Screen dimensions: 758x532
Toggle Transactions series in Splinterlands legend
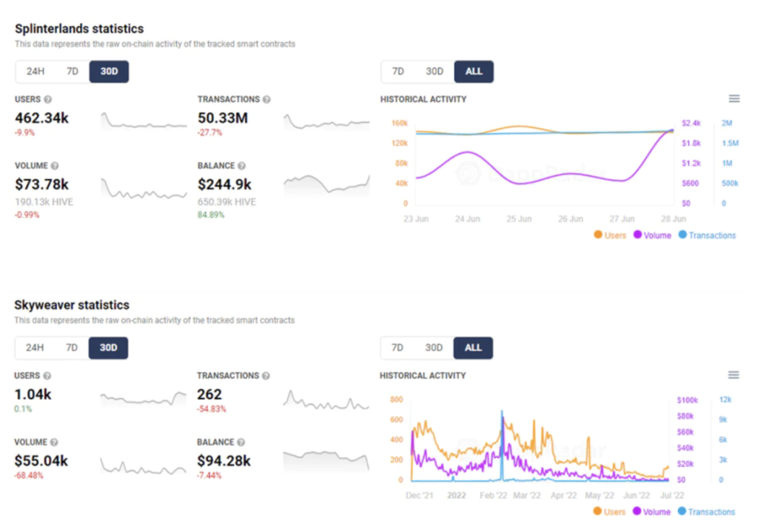(707, 235)
